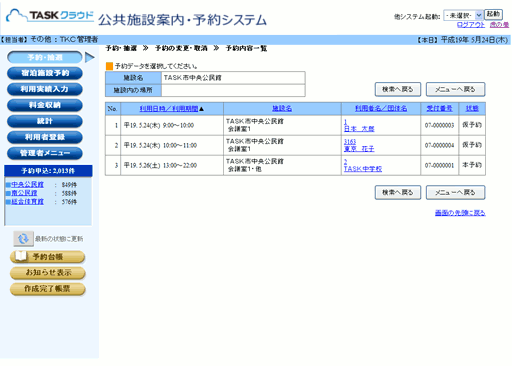
Task: Sort by the 施設名 column header
Action: pyautogui.click(x=282, y=109)
